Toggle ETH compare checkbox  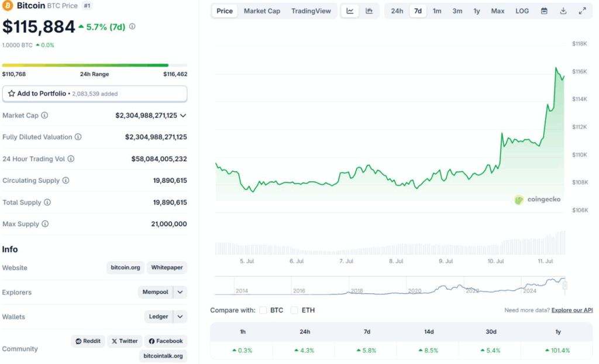coord(294,310)
